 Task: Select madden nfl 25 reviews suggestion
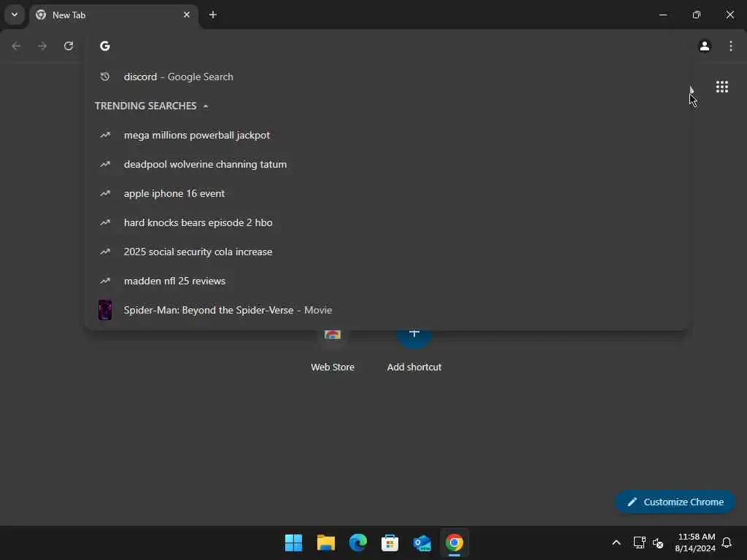coord(387,281)
